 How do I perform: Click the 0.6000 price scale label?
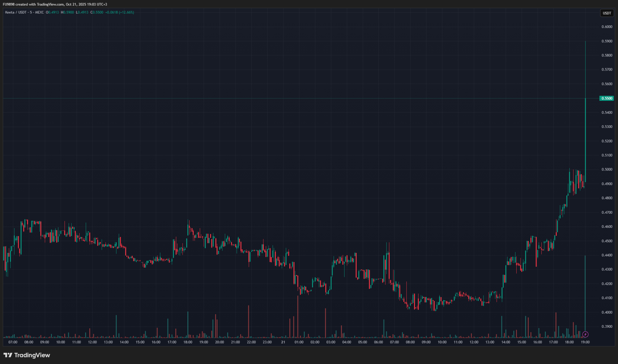(607, 27)
